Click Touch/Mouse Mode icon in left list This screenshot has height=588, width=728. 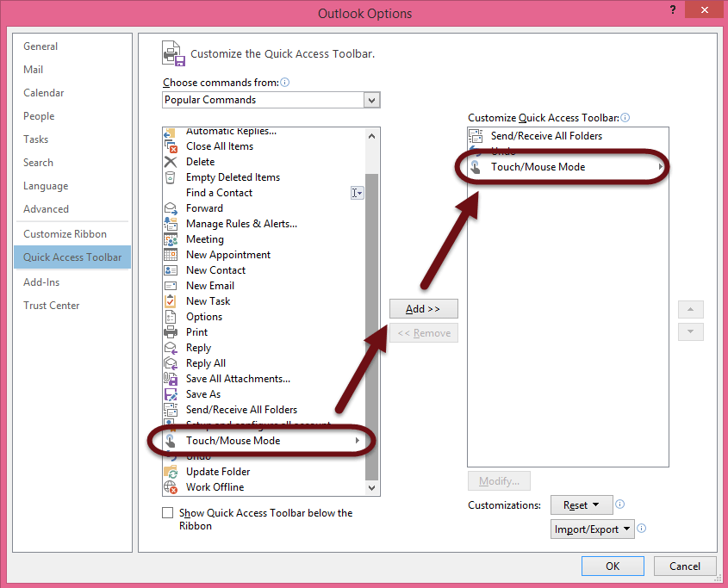(x=171, y=441)
